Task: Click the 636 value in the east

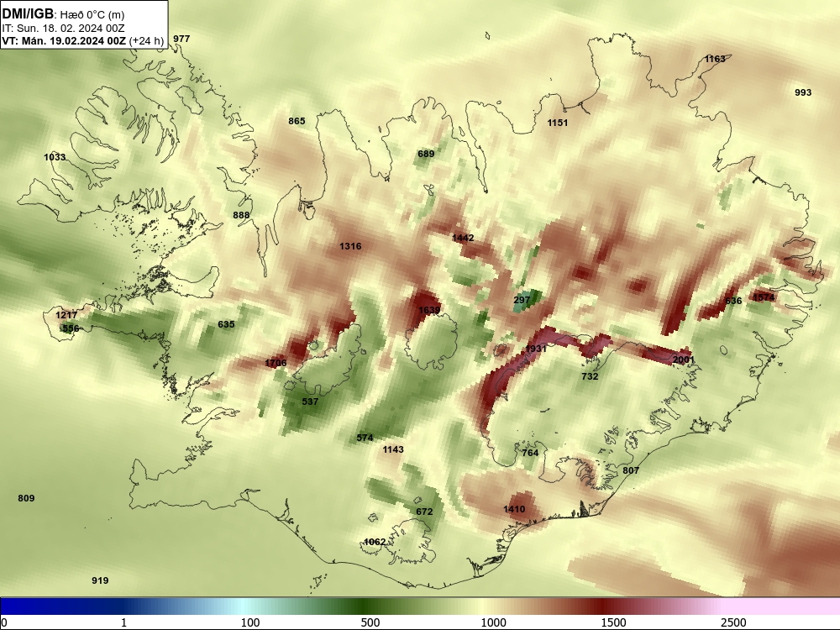Action: 733,301
